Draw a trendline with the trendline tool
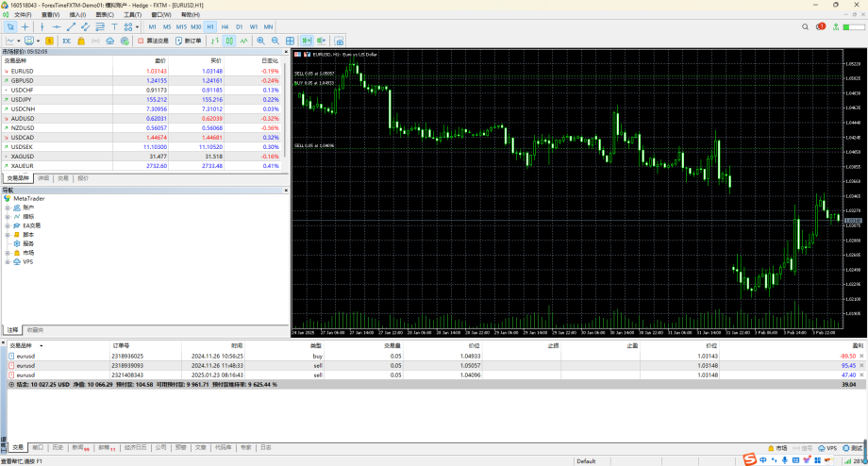This screenshot has height=466, width=868. pos(71,26)
